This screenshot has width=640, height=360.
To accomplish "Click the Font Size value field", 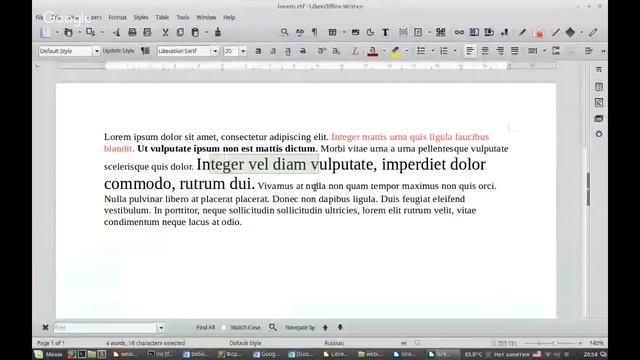I will 231,51.
